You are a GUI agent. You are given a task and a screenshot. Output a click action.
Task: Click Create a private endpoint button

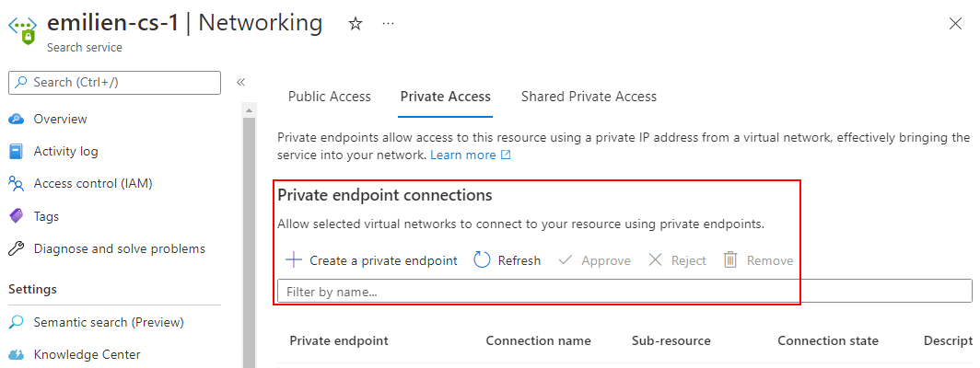point(371,260)
